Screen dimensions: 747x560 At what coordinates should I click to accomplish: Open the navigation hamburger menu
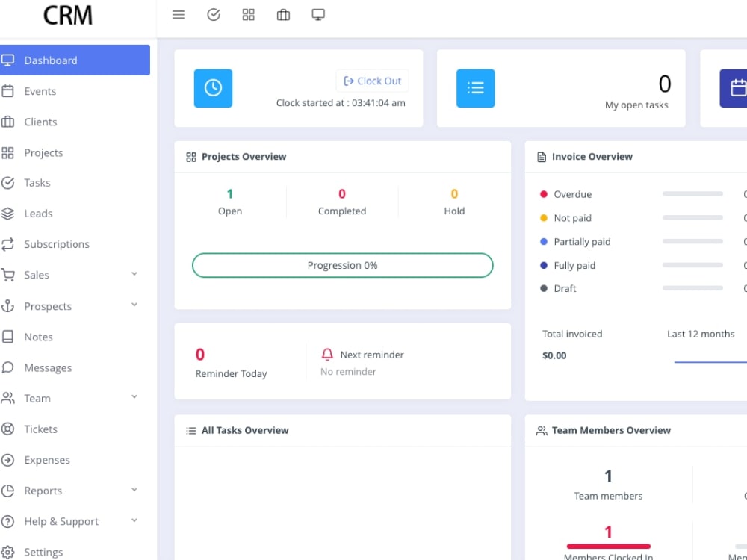point(179,14)
